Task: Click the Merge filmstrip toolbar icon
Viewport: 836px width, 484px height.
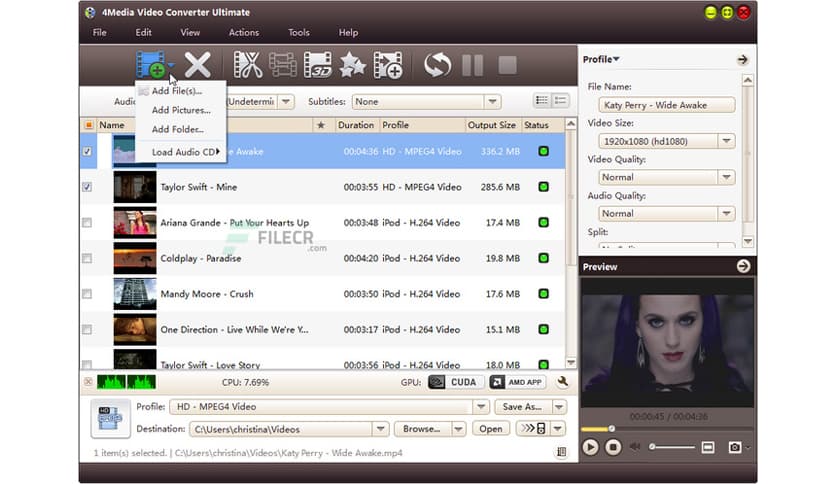Action: coord(283,64)
